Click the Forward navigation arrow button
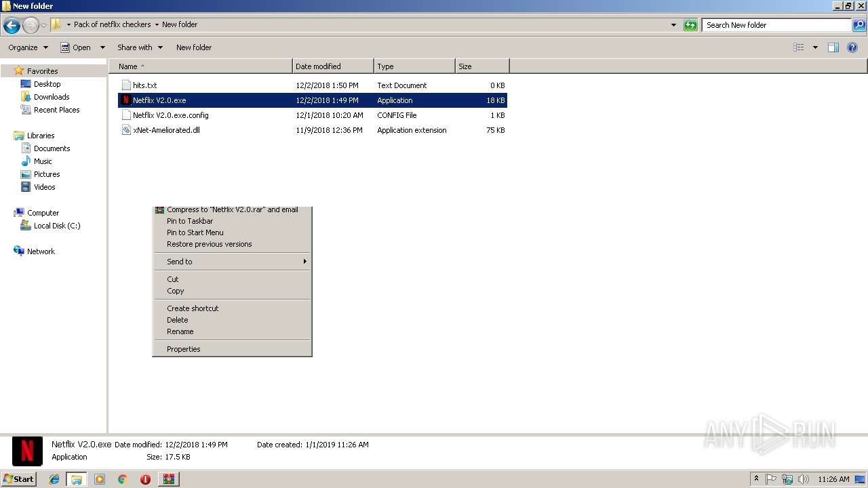868x488 pixels. (31, 26)
